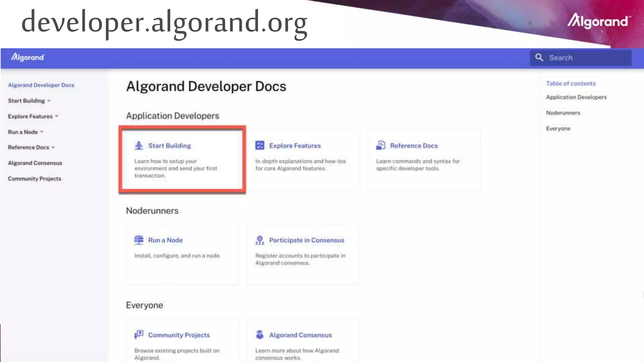
Task: Click the Table of contents heading
Action: click(x=571, y=84)
